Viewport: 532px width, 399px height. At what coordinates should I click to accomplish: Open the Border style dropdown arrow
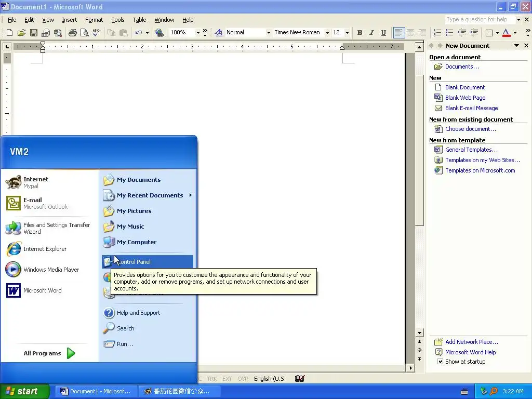tap(497, 33)
